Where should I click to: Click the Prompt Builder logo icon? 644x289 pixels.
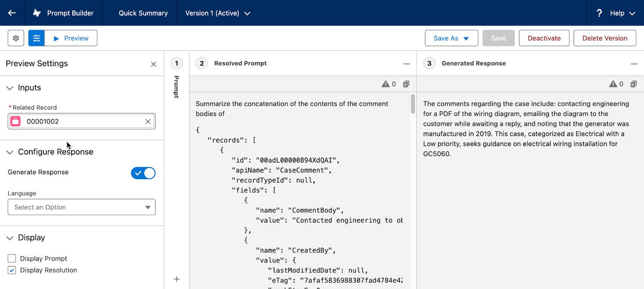(x=37, y=13)
